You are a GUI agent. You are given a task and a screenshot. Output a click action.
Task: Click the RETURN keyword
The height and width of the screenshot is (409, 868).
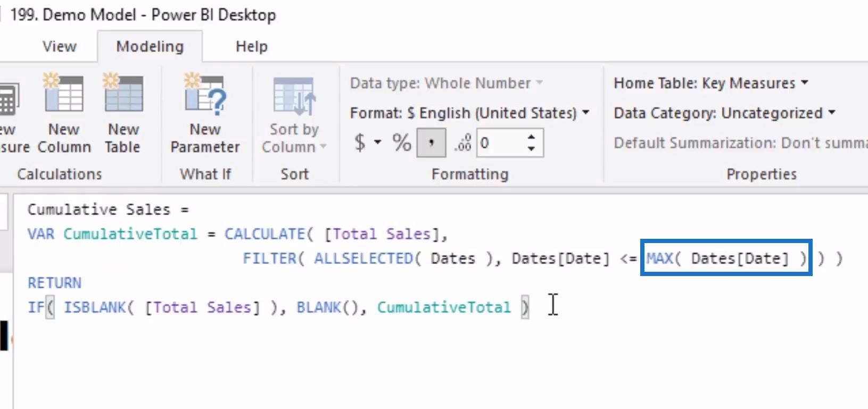tap(54, 283)
